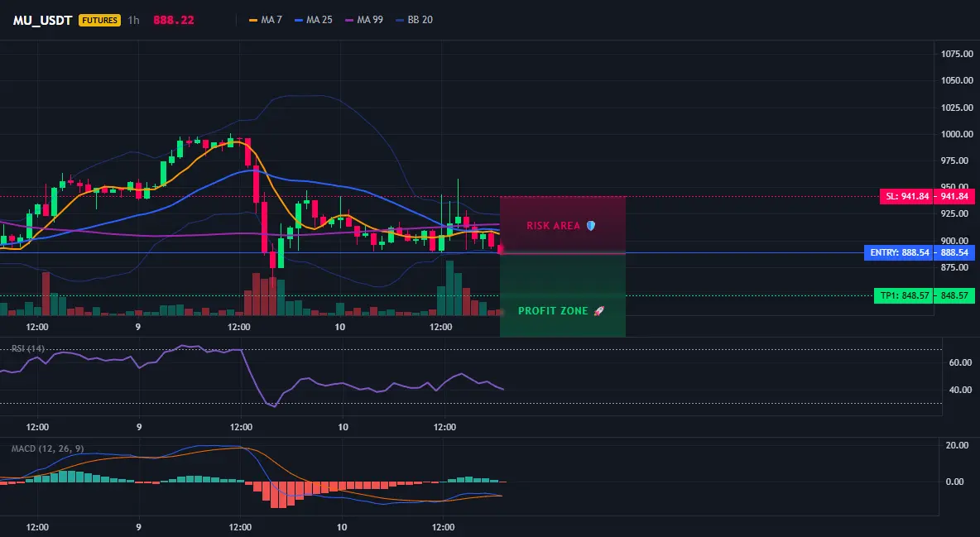Click the 925.00 price axis label
This screenshot has height=537, width=980.
point(957,213)
